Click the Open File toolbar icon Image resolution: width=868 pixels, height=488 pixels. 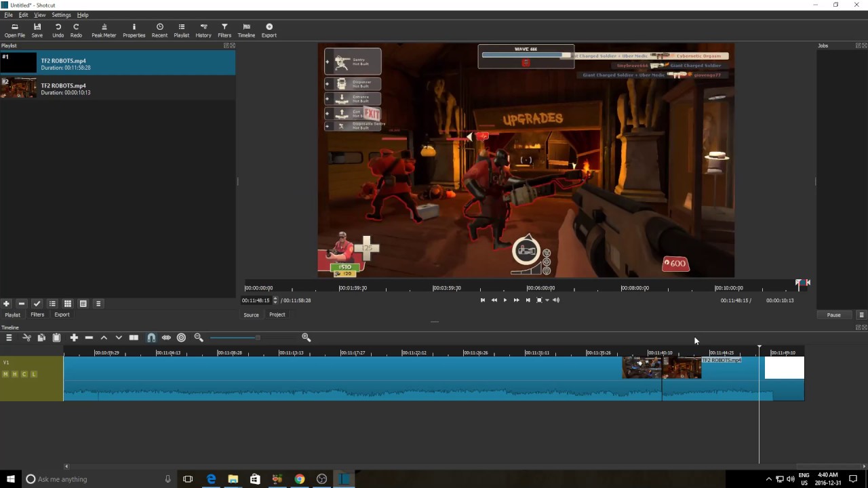(14, 30)
